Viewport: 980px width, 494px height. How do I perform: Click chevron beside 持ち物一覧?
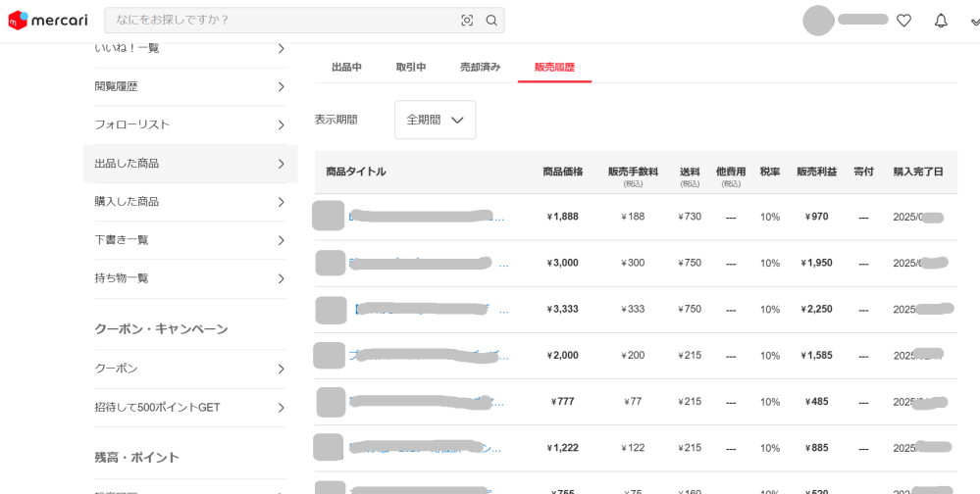(281, 278)
